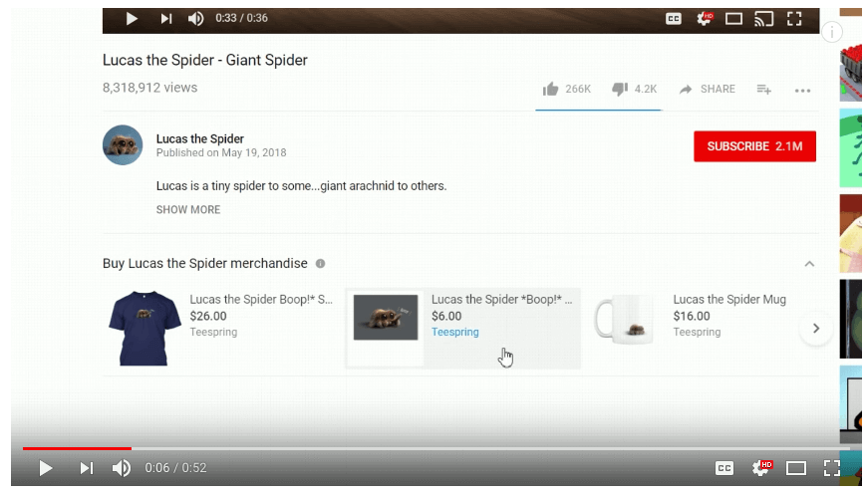
Task: Expand description with SHOW MORE
Action: pos(188,210)
